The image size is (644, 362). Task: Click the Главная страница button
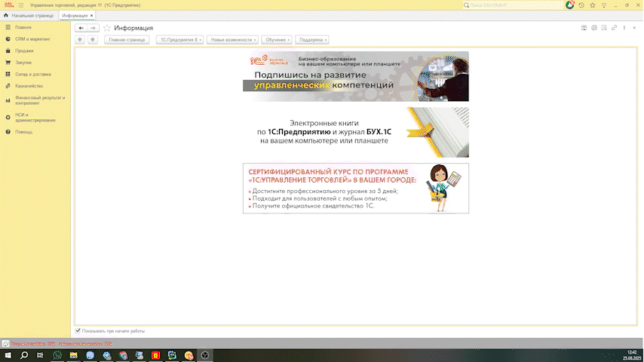[x=127, y=40]
